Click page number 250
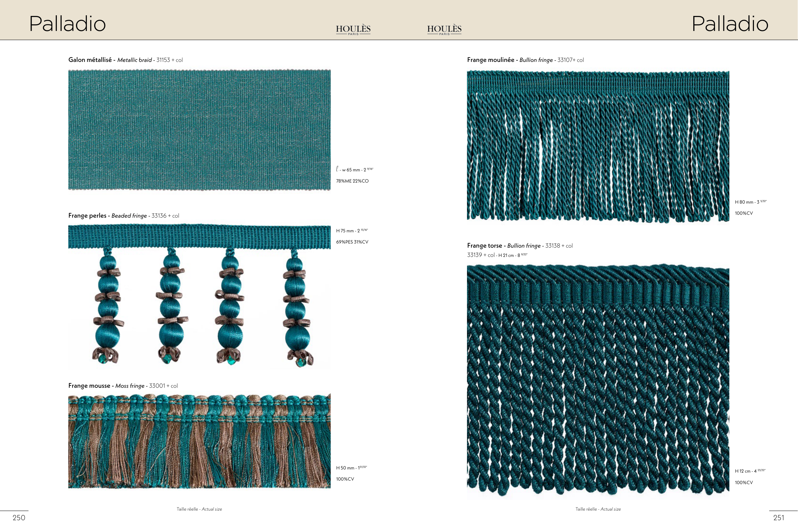Screen dimensions: 798x532 point(19,518)
